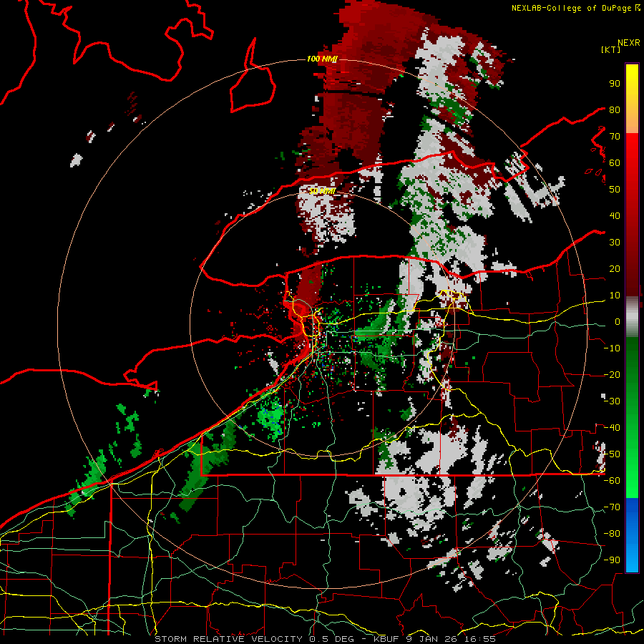Click the positive 50 scale value
The height and width of the screenshot is (644, 644).
(x=615, y=190)
